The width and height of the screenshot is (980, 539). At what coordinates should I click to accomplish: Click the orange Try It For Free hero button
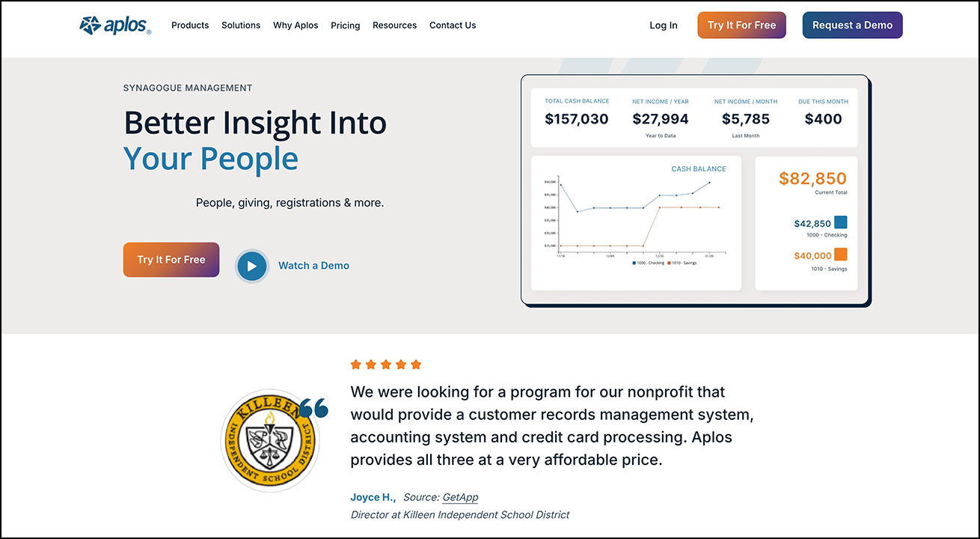tap(171, 259)
